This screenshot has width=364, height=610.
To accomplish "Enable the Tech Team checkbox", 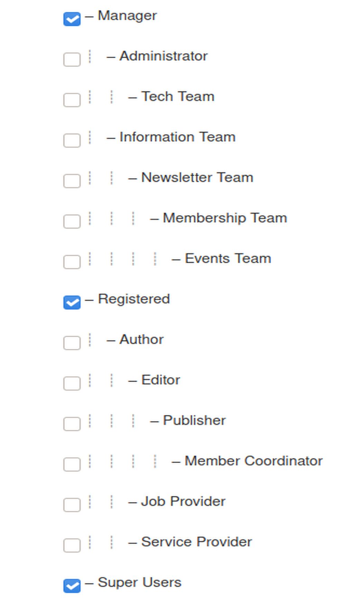I will click(x=72, y=100).
